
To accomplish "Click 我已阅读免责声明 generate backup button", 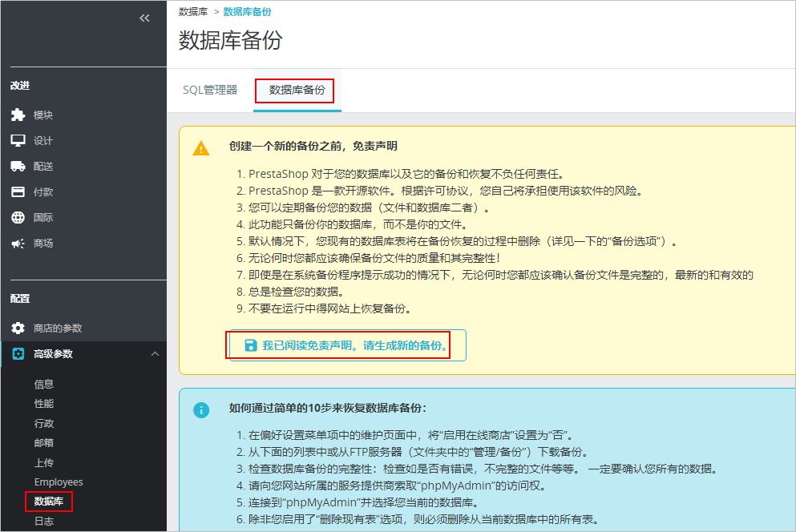I will [347, 345].
